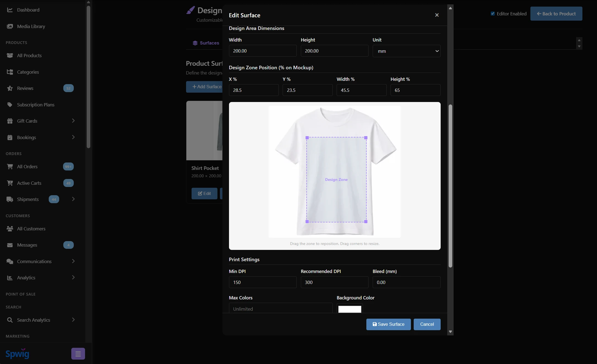Click the Subscription Plans tag icon
The width and height of the screenshot is (597, 364).
click(x=10, y=105)
